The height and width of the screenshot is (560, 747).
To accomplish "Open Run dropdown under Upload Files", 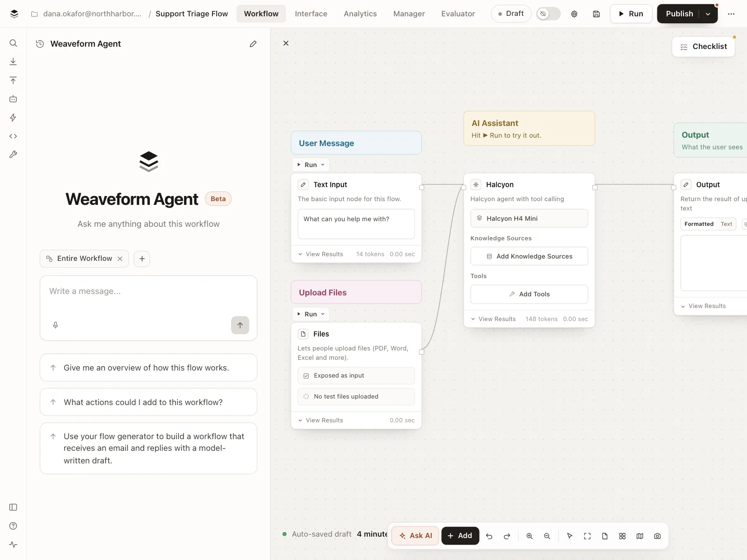I will click(x=311, y=314).
